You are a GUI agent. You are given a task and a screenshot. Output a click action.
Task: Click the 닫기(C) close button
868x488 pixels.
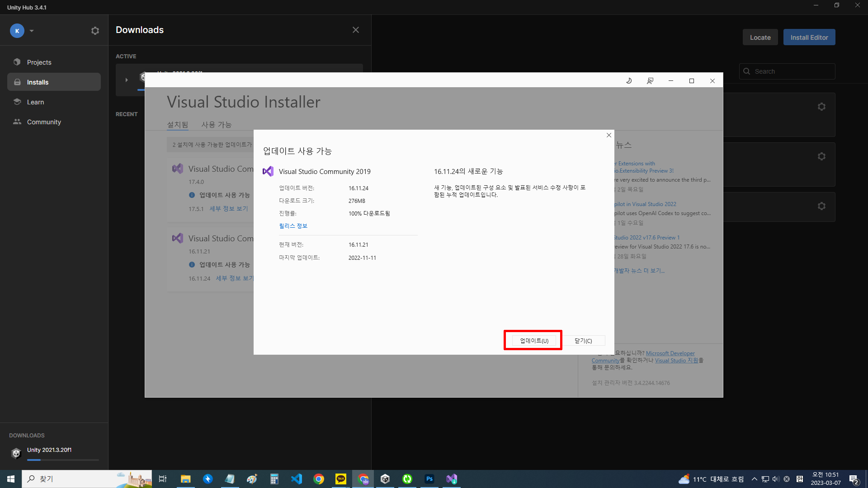[583, 341]
